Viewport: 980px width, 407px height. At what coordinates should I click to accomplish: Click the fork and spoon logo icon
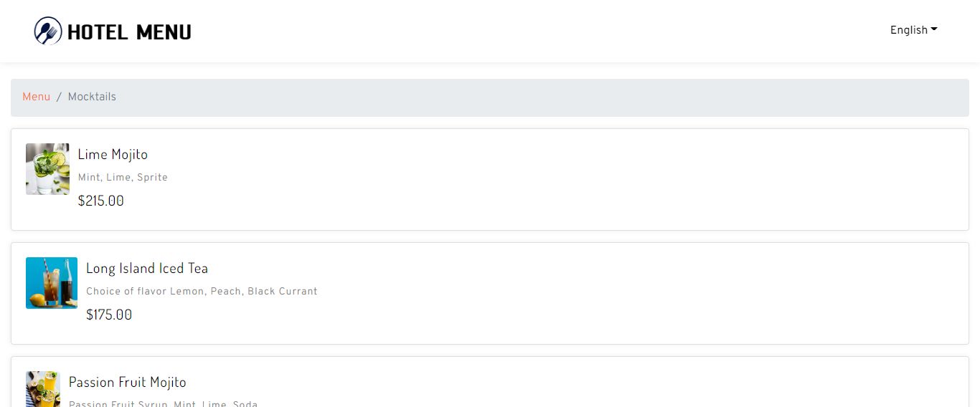pos(48,31)
